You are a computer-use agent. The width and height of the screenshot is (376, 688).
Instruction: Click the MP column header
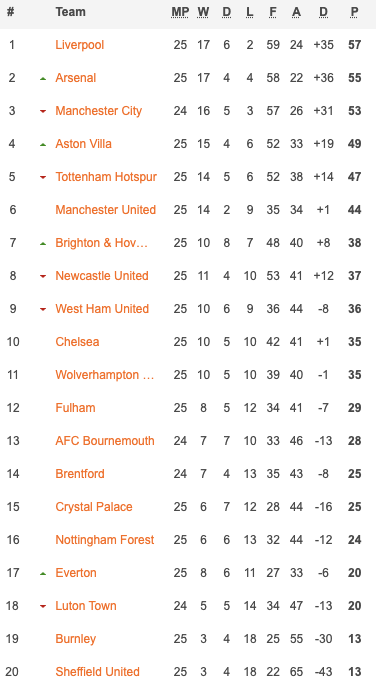click(180, 12)
